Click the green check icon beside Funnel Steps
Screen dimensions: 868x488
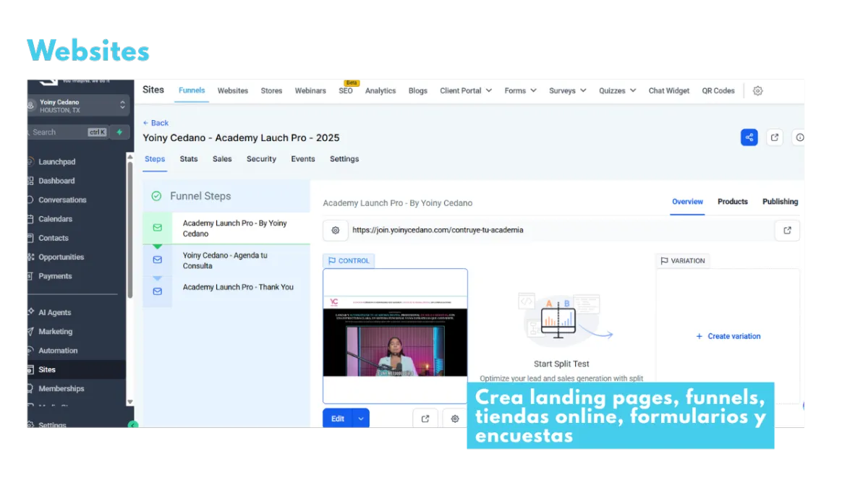156,196
